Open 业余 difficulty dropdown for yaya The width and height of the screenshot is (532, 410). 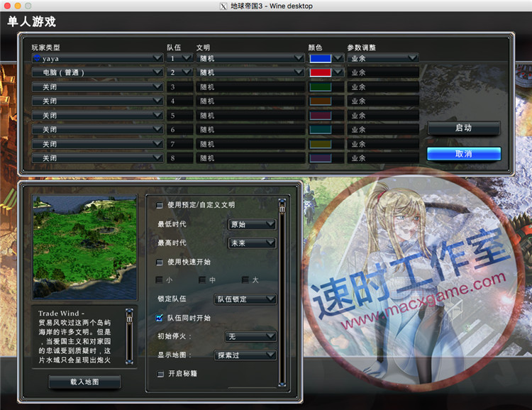click(x=383, y=58)
